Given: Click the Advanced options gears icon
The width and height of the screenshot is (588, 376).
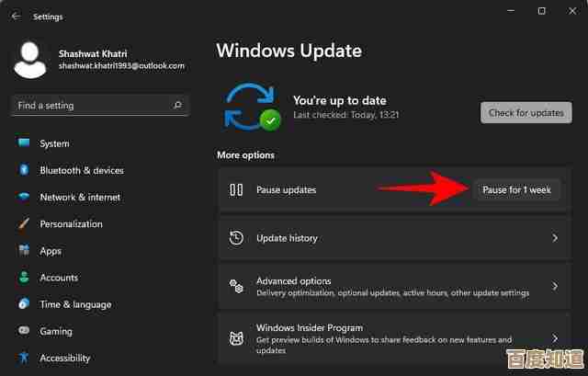Looking at the screenshot, I should [236, 286].
